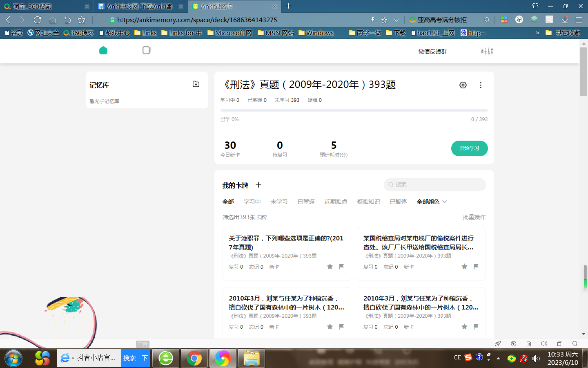Click the restore undo arrow in browser toolbar

tap(67, 20)
